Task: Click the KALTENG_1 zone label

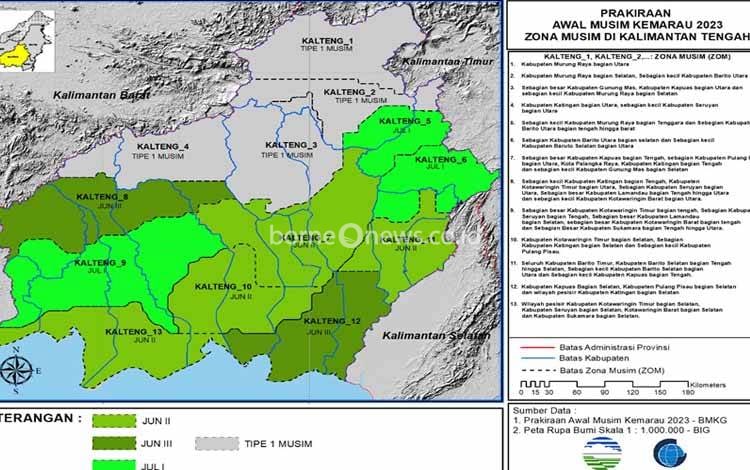Action: (x=327, y=41)
